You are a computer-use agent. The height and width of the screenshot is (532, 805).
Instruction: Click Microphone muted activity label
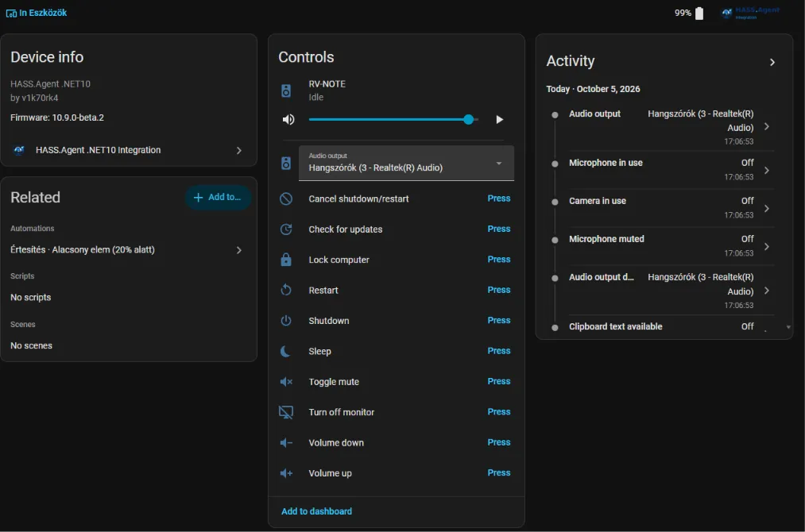606,238
